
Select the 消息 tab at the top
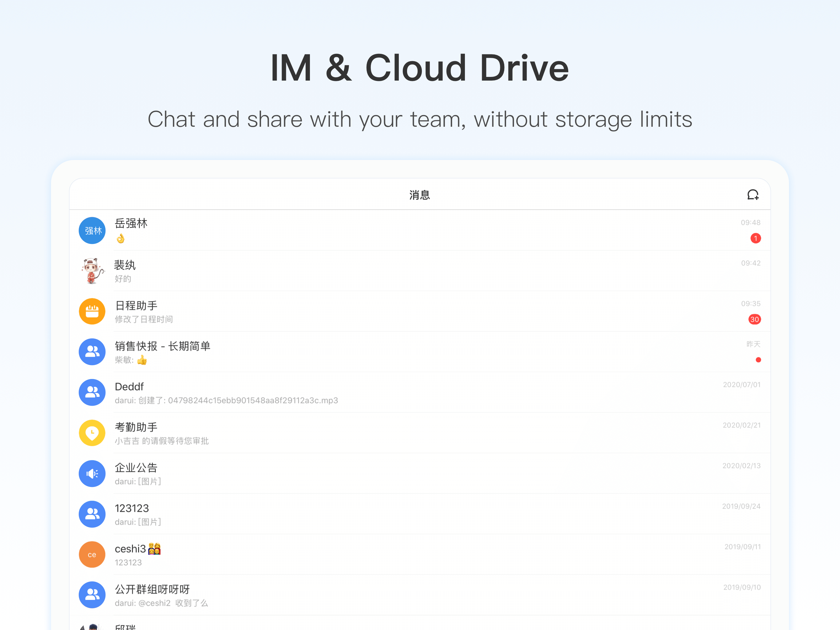click(x=419, y=194)
